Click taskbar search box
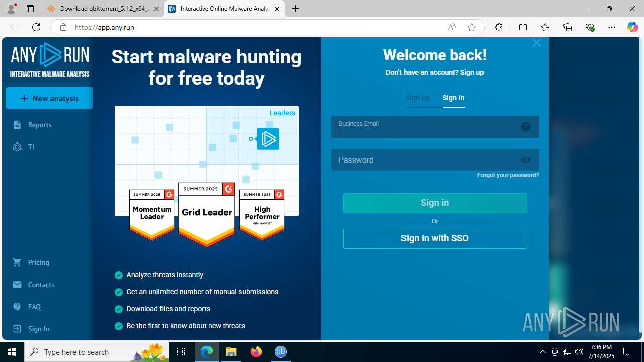 pos(96,352)
